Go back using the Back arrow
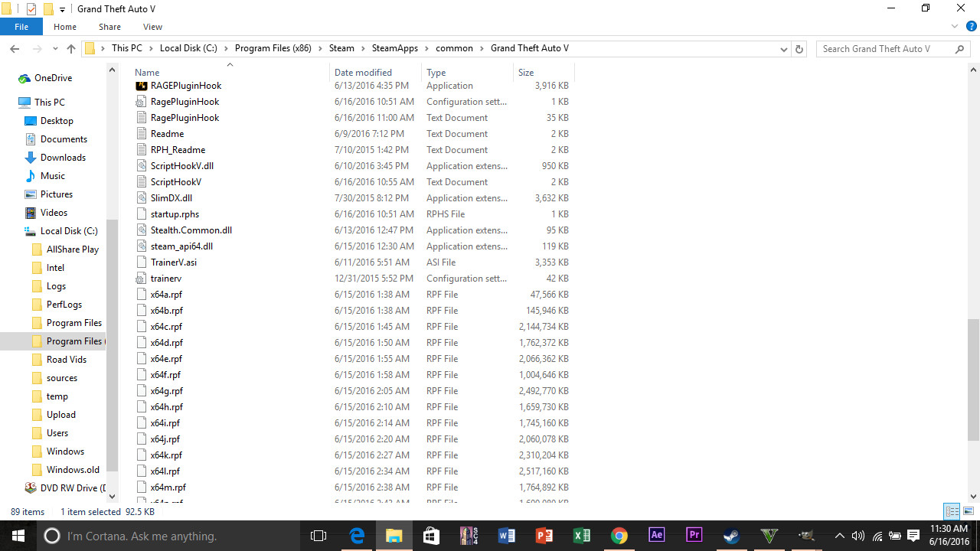The image size is (980, 551). pyautogui.click(x=15, y=49)
